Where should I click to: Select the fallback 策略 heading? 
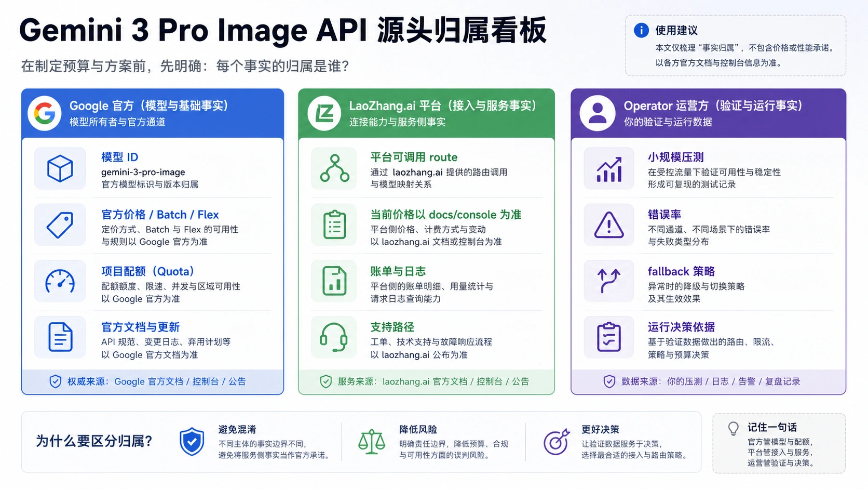[x=681, y=271]
